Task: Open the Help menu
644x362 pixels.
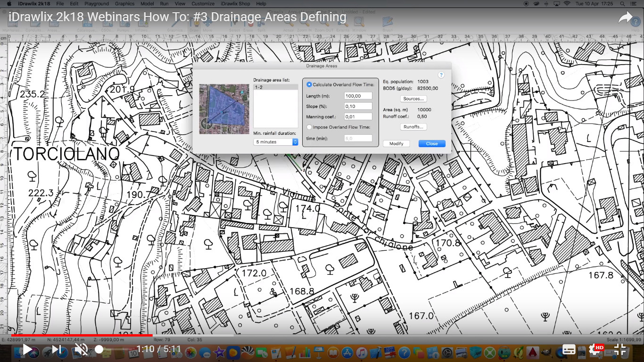Action: pos(261,3)
